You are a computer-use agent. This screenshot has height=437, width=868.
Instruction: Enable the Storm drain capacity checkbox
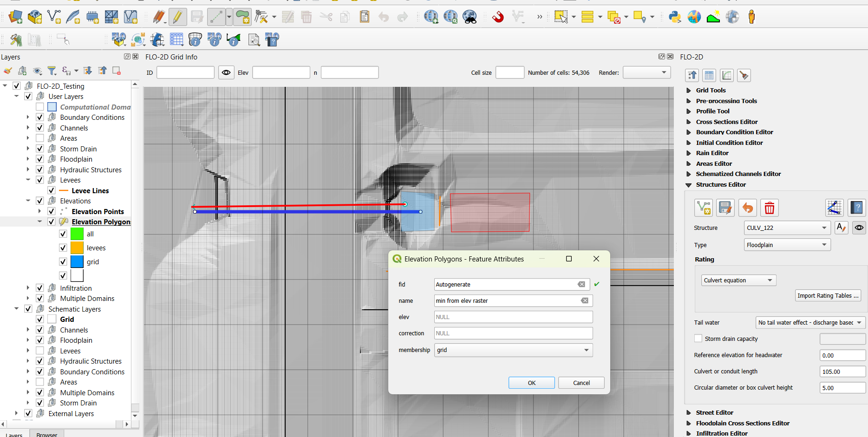pos(698,339)
